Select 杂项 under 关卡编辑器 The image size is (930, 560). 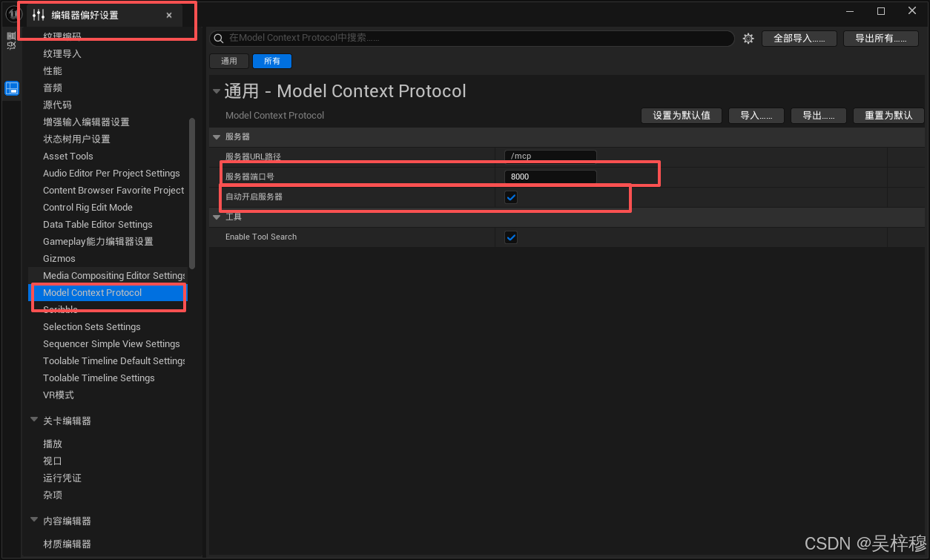click(53, 495)
